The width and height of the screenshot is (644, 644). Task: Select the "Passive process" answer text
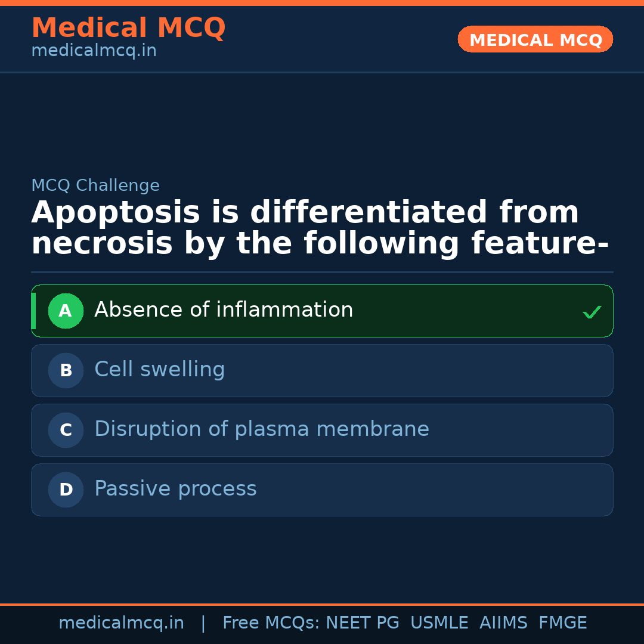175,489
